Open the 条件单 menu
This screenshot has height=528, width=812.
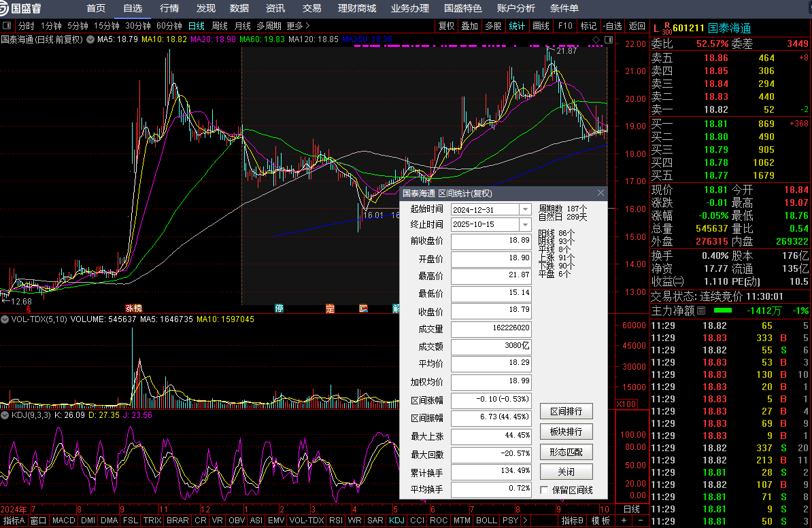(x=564, y=8)
